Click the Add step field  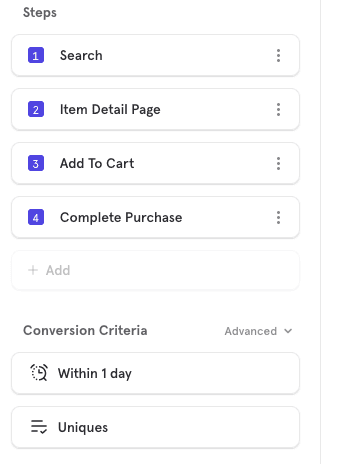[x=155, y=270]
